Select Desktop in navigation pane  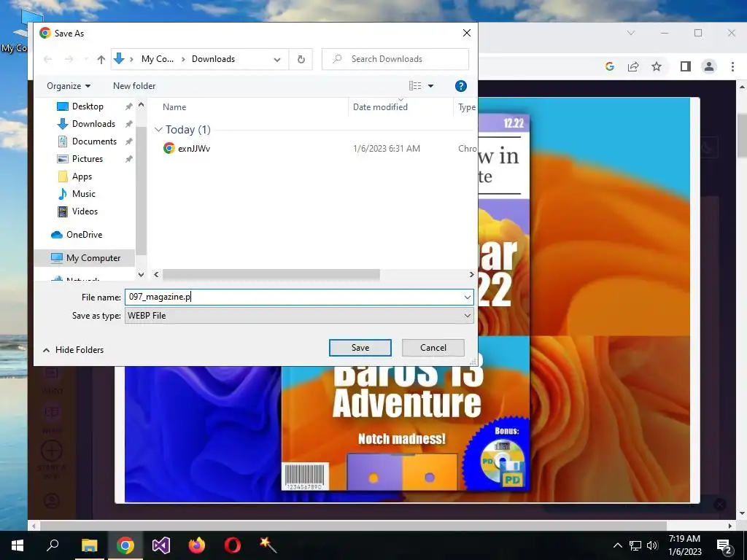tap(88, 106)
